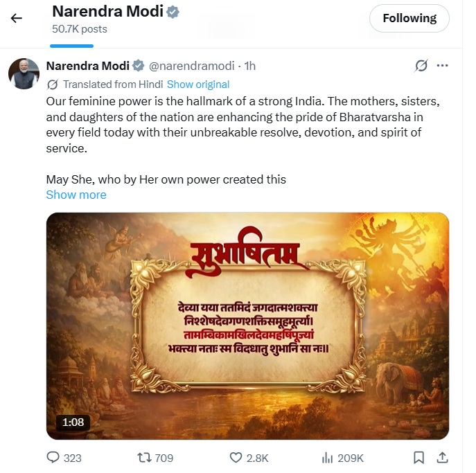Viewport: 476px width, 473px height.
Task: Expand post text with Show more
Action: [x=76, y=195]
